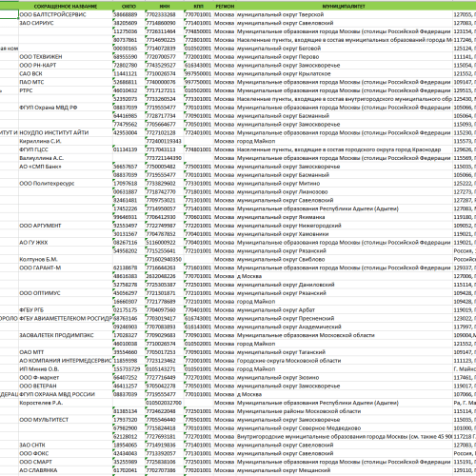Viewport: 476px width, 476px height.
Task: Click the Кириллина С.И. cell
Action: coord(66,141)
